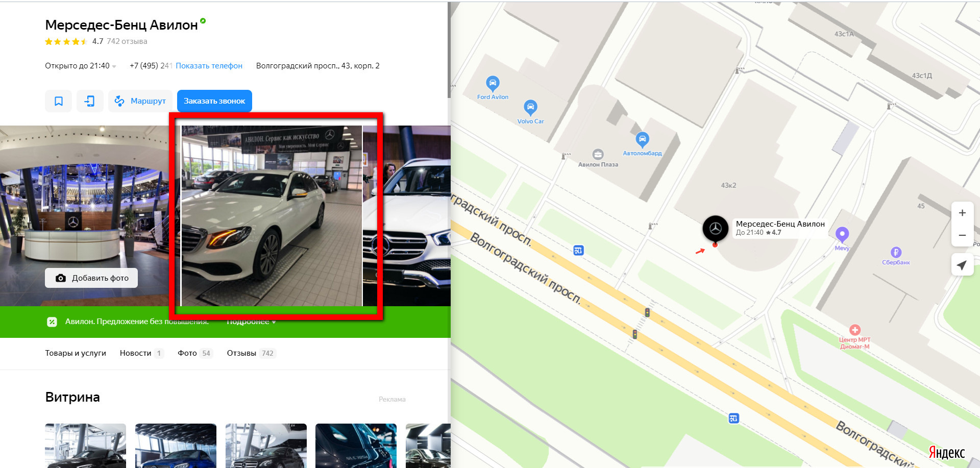Screen dimensions: 980x468
Task: Click Volvo Car map marker
Action: (x=531, y=108)
